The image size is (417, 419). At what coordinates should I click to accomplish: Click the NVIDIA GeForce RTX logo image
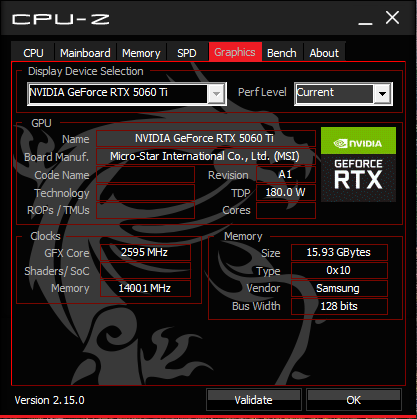pyautogui.click(x=358, y=164)
